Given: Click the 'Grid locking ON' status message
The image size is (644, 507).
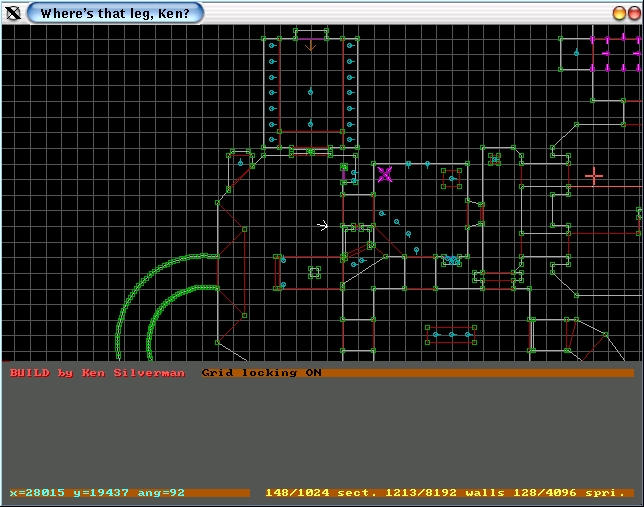Looking at the screenshot, I should [x=262, y=373].
